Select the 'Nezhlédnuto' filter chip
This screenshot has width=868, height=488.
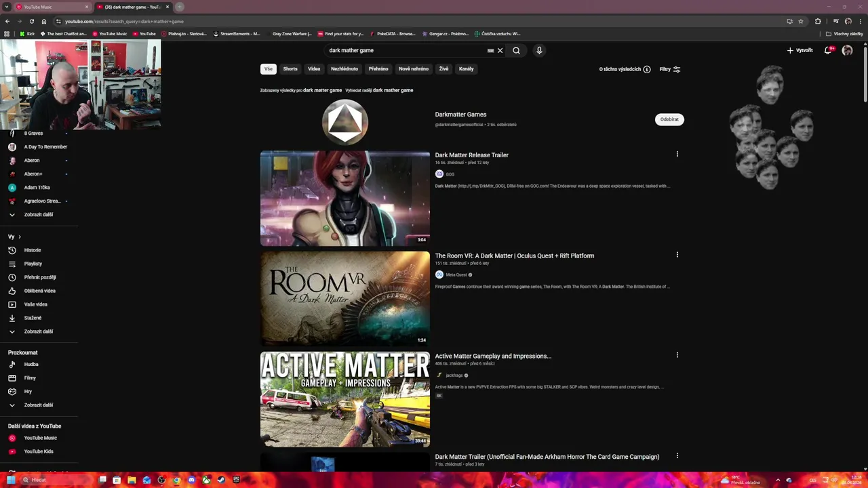[344, 68]
